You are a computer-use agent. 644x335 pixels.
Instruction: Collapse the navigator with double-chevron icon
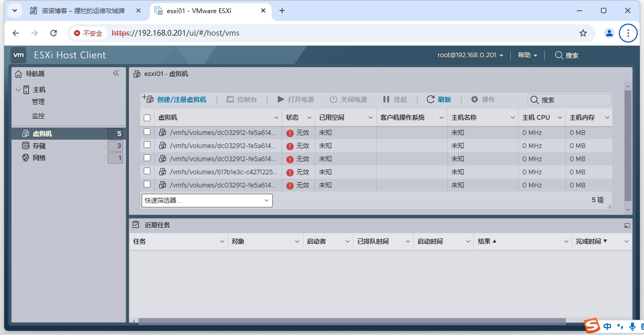point(116,74)
